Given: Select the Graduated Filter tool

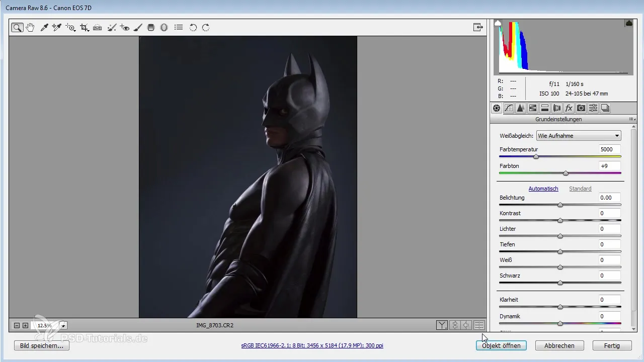Looking at the screenshot, I should point(150,28).
